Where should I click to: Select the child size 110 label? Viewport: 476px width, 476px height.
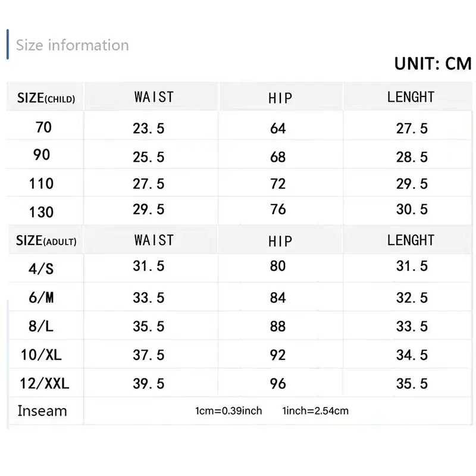[42, 183]
